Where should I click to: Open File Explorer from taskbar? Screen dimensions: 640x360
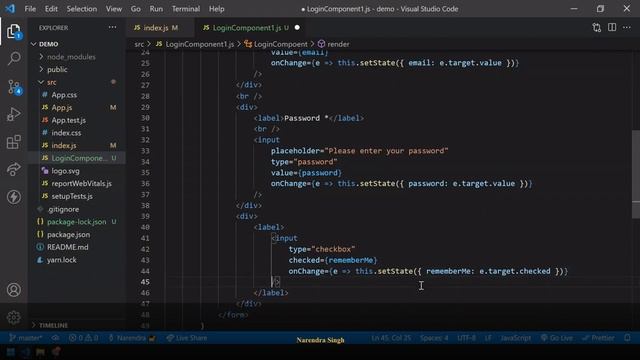(40, 352)
